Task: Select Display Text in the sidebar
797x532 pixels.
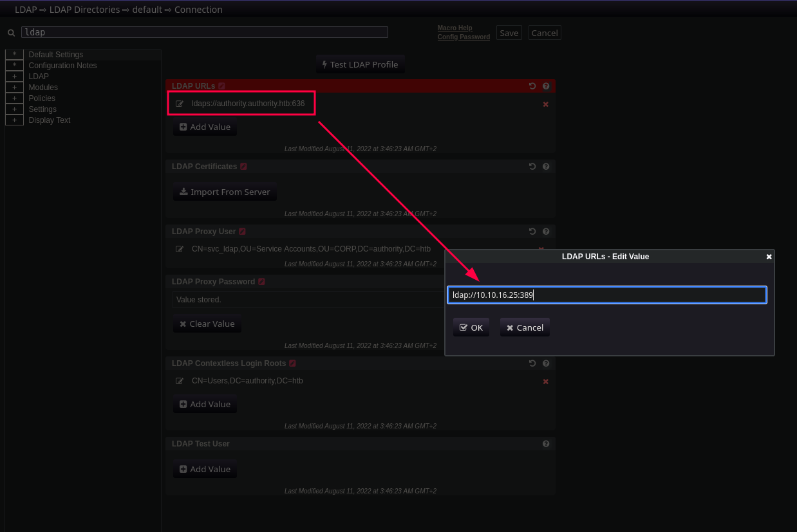Action: click(x=49, y=120)
